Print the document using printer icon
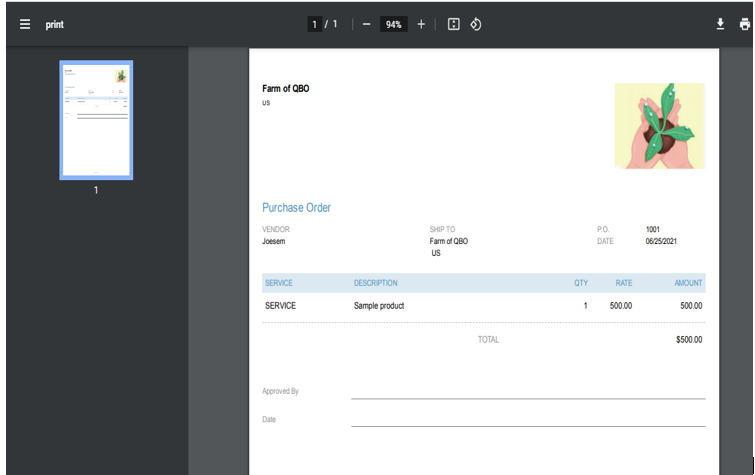 pyautogui.click(x=745, y=24)
